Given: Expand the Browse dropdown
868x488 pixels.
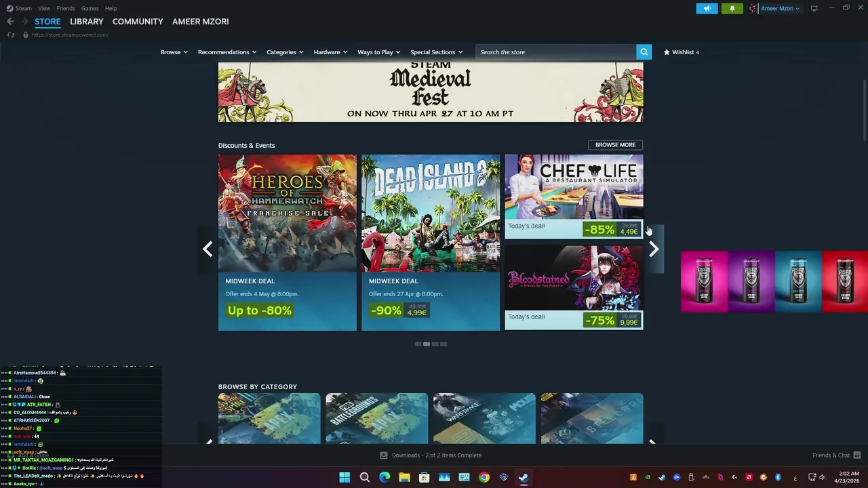Looking at the screenshot, I should (174, 52).
